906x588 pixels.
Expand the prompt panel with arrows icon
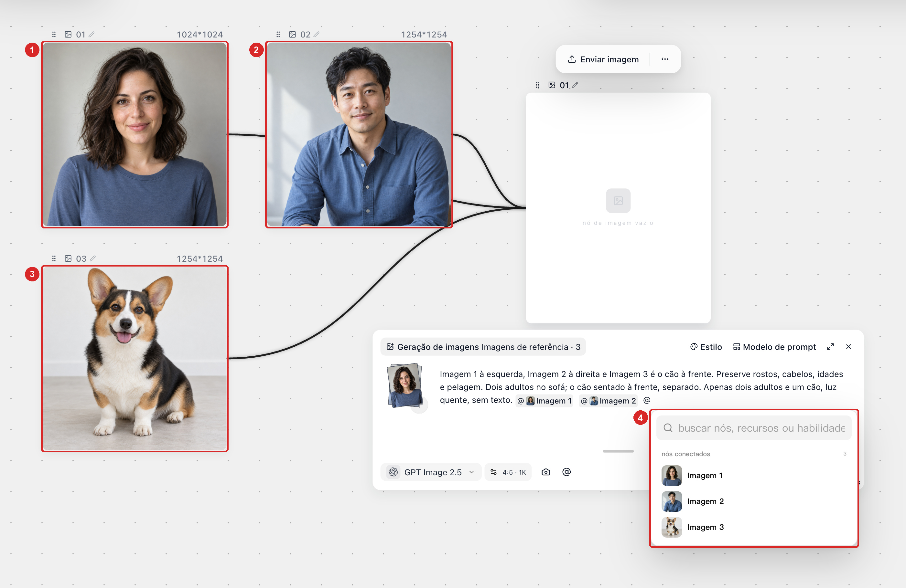pyautogui.click(x=830, y=347)
